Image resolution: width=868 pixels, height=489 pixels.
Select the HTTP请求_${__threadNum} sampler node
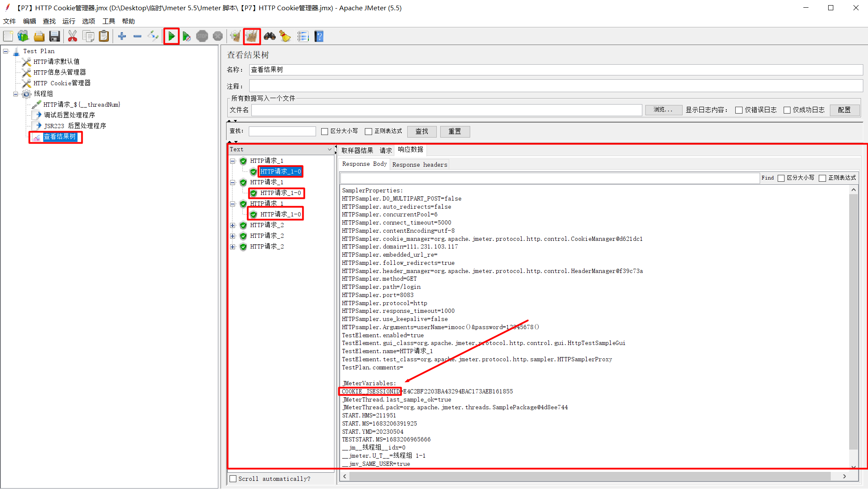click(82, 105)
